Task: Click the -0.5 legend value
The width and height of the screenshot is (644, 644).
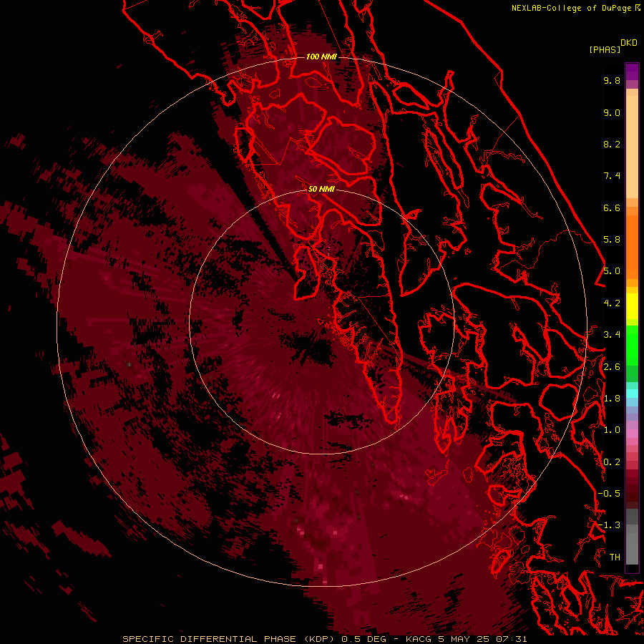Action: [609, 494]
